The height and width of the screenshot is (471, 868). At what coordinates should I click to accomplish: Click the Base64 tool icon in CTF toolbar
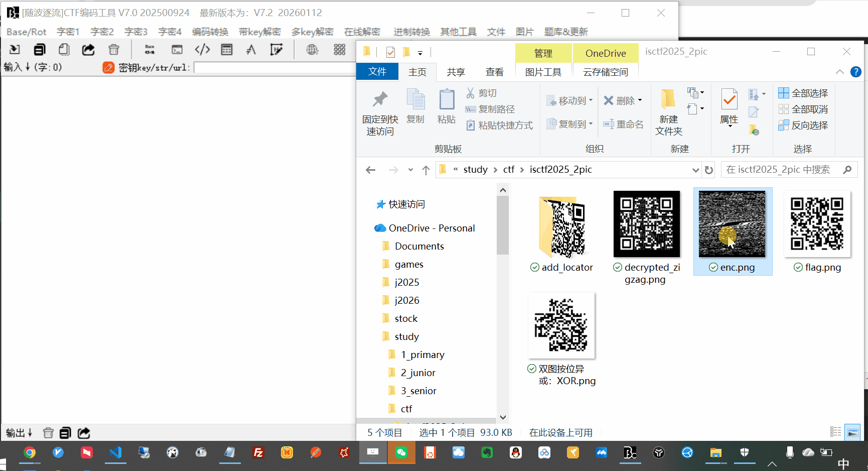(x=150, y=49)
